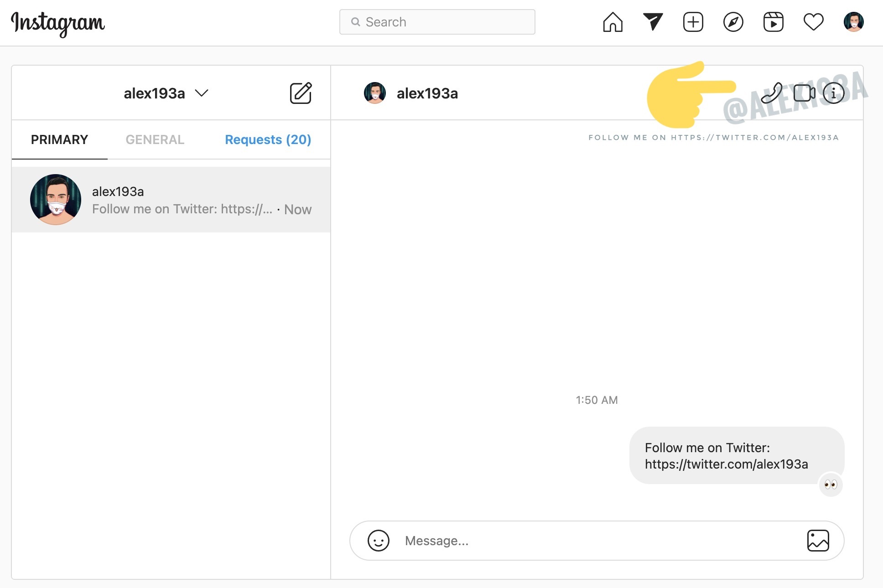Switch to the GENERAL tab
Image resolution: width=883 pixels, height=588 pixels.
pos(155,139)
